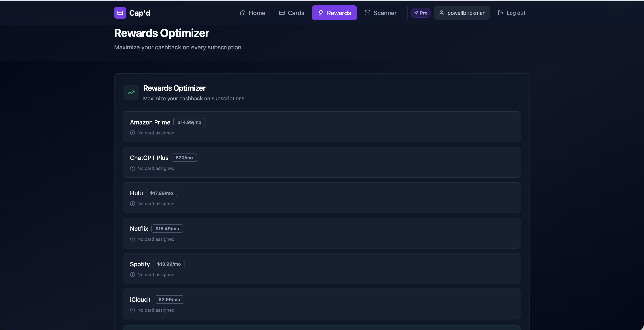Click the Scanner crosshair icon
Screen dimensions: 644x330
click(x=367, y=13)
